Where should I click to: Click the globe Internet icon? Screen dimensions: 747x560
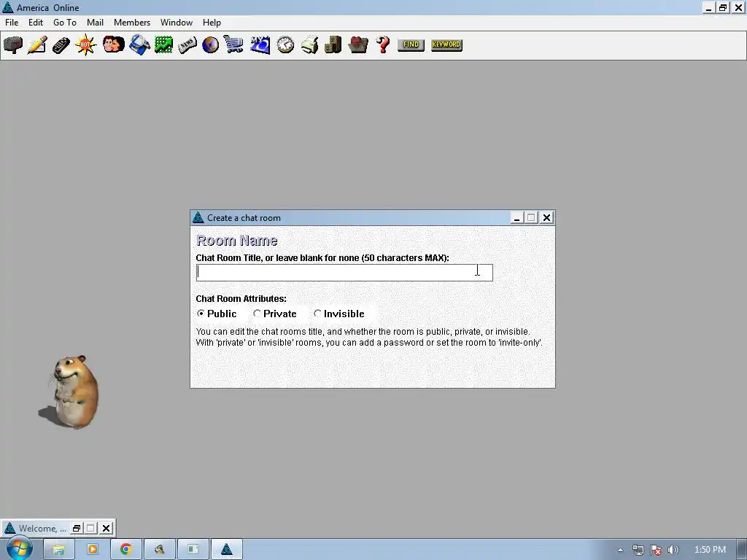click(x=211, y=45)
